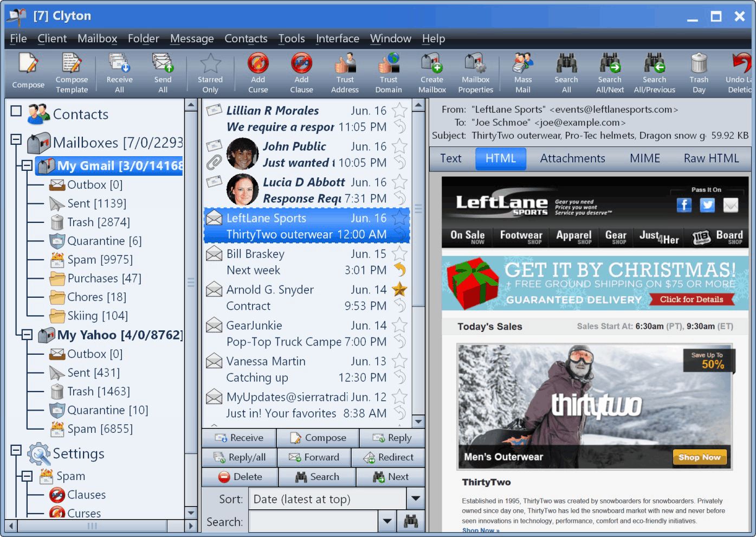Unstar the Arnold G. Snyder message
This screenshot has width=756, height=537.
click(x=399, y=290)
